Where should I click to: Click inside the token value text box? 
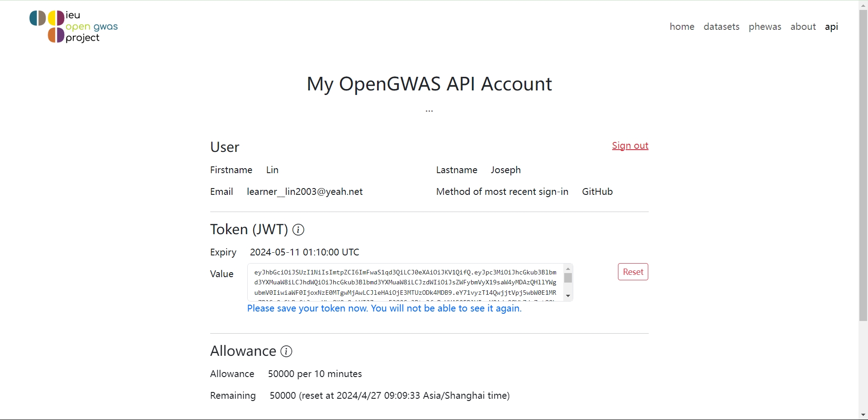click(405, 282)
